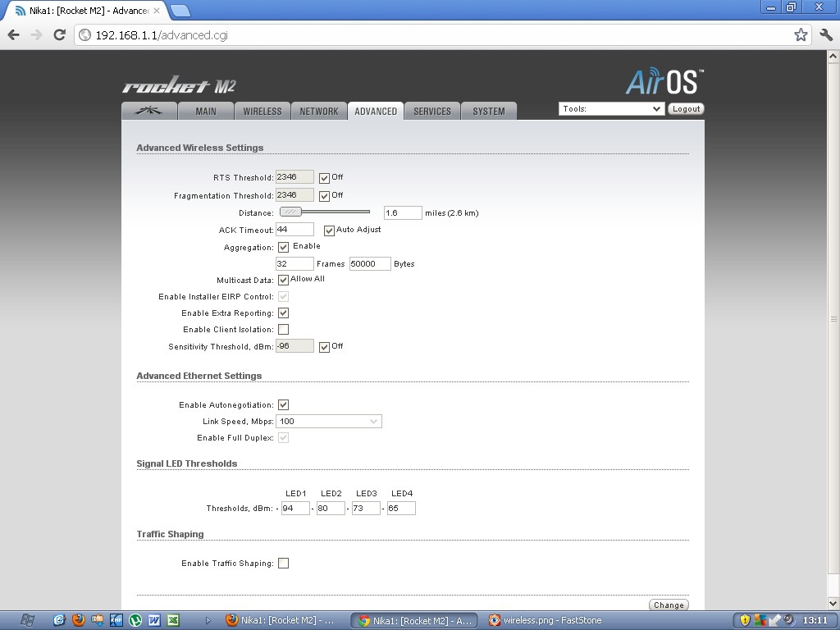
Task: Select the ADVANCED tab
Action: (376, 111)
